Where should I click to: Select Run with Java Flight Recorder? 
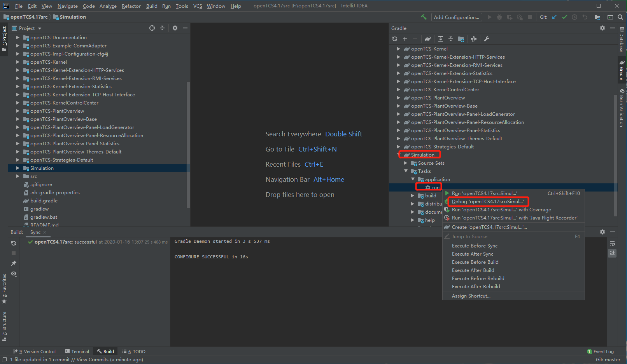click(x=513, y=218)
